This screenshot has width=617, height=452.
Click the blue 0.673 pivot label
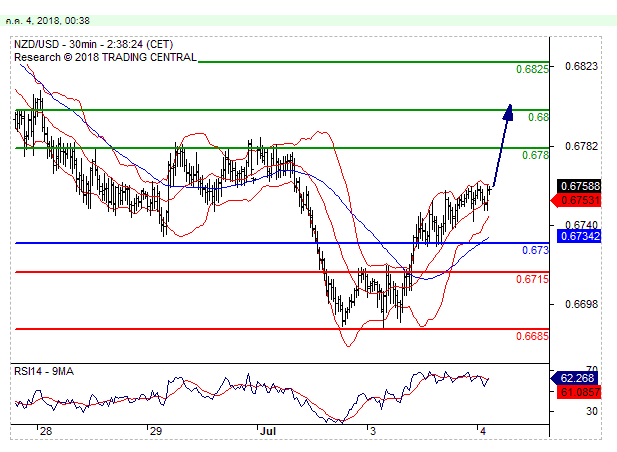(535, 250)
